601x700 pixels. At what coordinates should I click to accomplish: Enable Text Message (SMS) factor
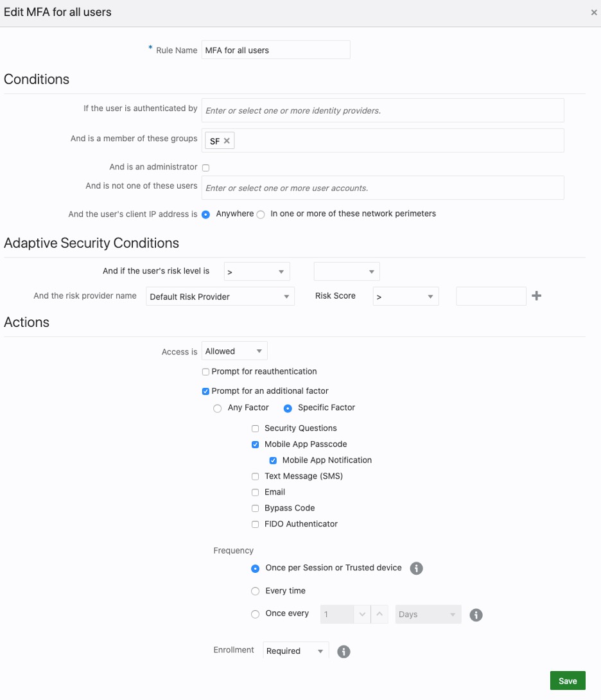[256, 477]
